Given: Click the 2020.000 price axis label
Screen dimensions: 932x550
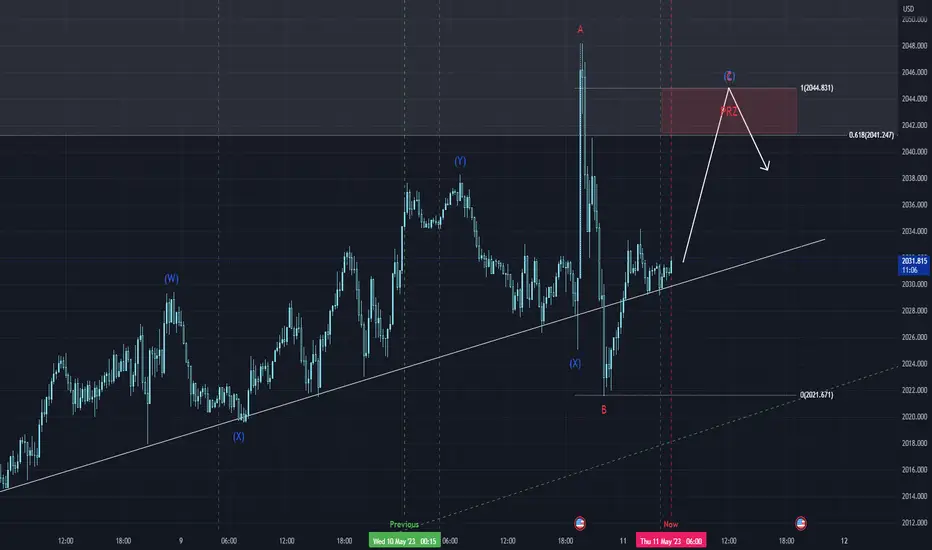Looking at the screenshot, I should (x=914, y=417).
